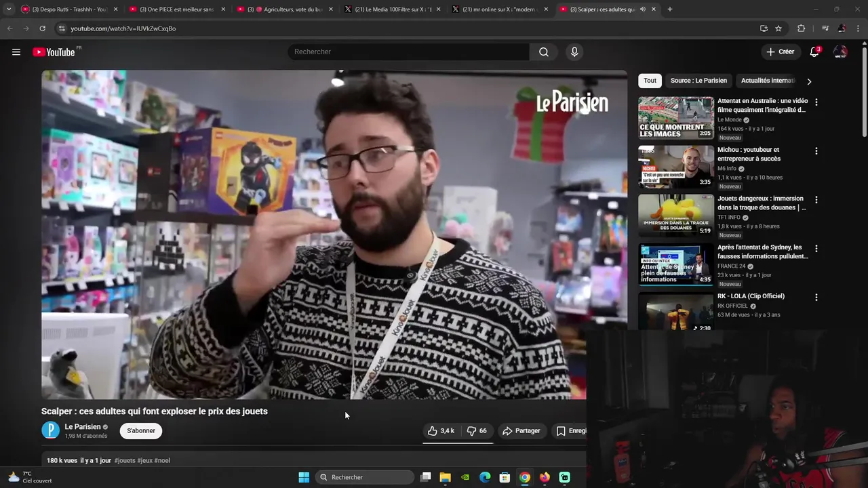
Task: Open the account avatar menu
Action: click(x=840, y=52)
